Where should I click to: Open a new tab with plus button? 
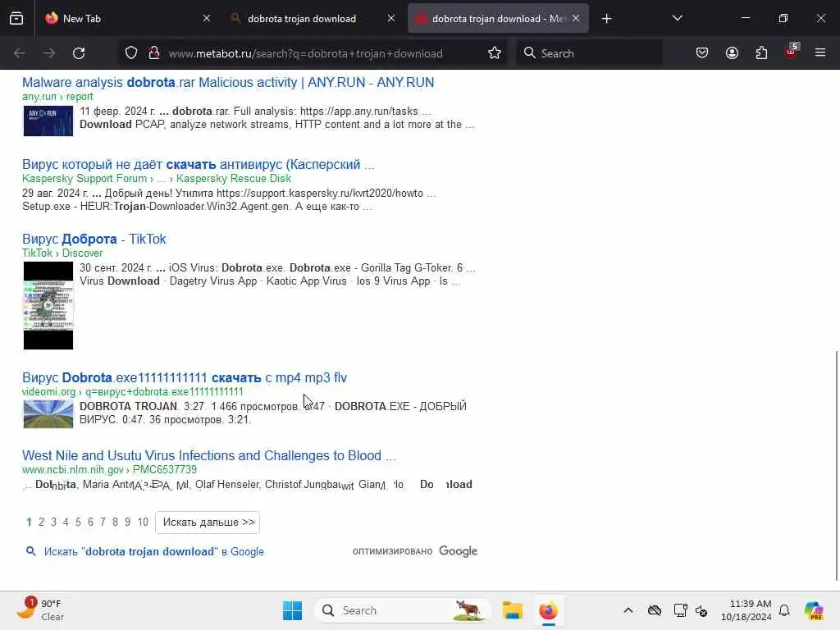pyautogui.click(x=606, y=19)
